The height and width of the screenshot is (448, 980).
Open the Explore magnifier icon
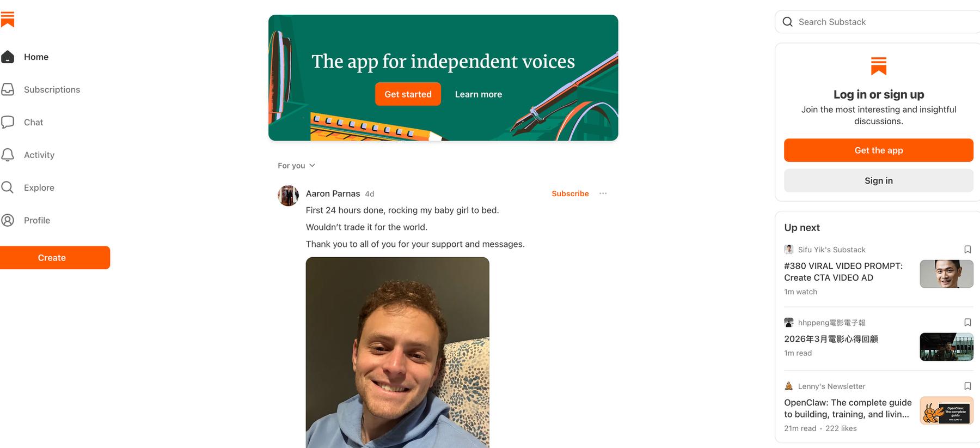tap(8, 187)
